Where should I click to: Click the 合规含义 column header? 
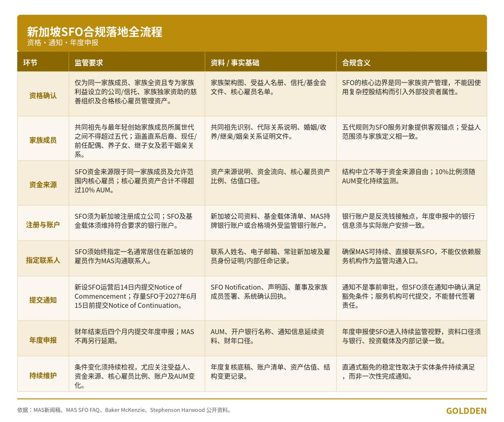click(x=356, y=62)
